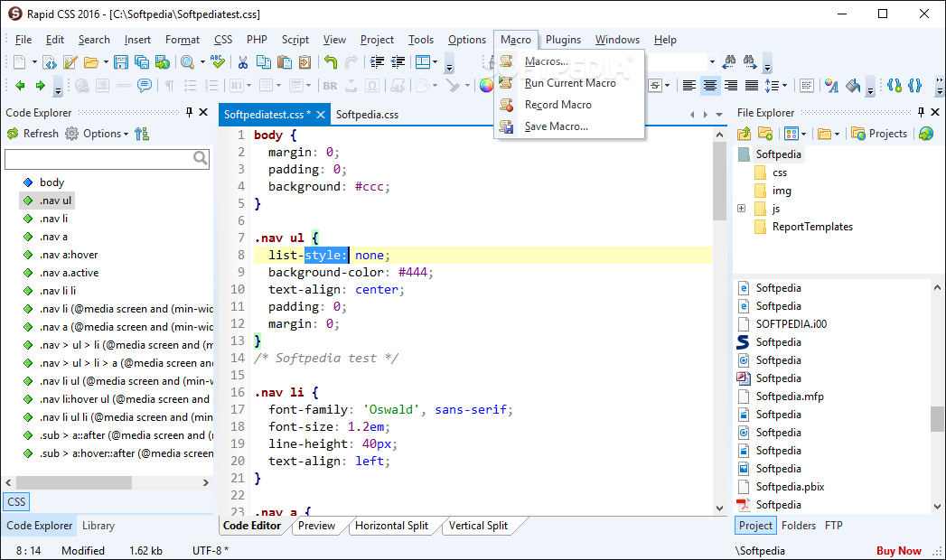Toggle justify text alignment
The height and width of the screenshot is (560, 946).
click(751, 86)
